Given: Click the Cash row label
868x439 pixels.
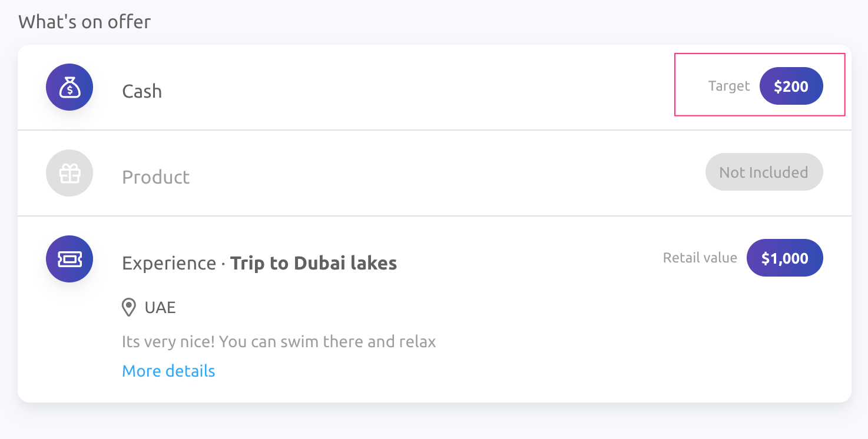Looking at the screenshot, I should click(142, 91).
